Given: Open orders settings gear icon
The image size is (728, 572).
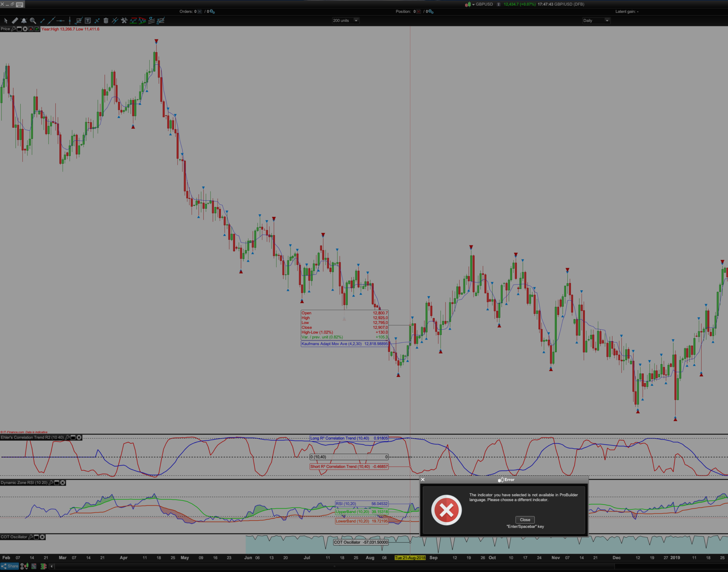Looking at the screenshot, I should pos(212,12).
